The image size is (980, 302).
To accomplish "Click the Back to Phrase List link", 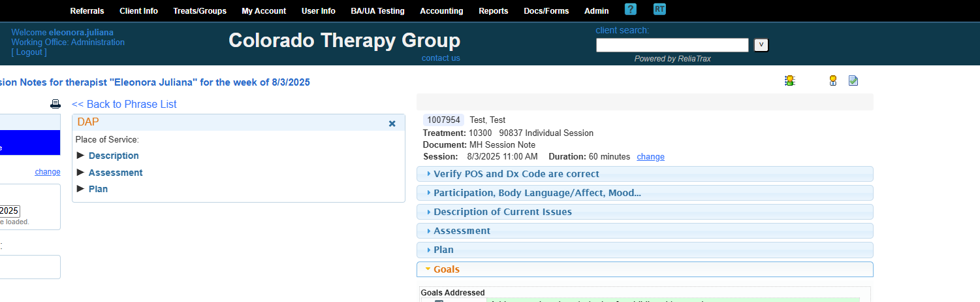I will tap(124, 105).
